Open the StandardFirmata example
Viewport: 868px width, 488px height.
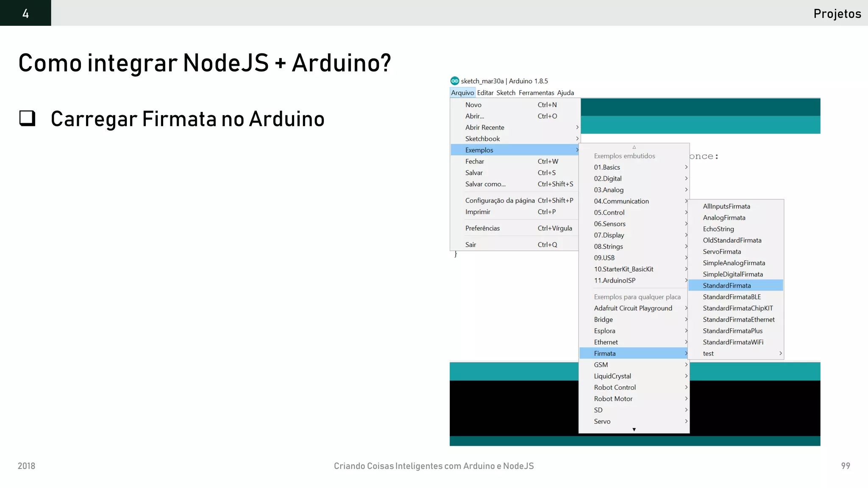[x=736, y=286]
